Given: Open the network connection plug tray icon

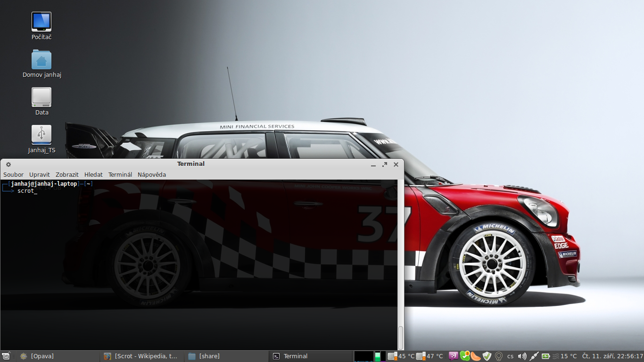Looking at the screenshot, I should (x=534, y=356).
